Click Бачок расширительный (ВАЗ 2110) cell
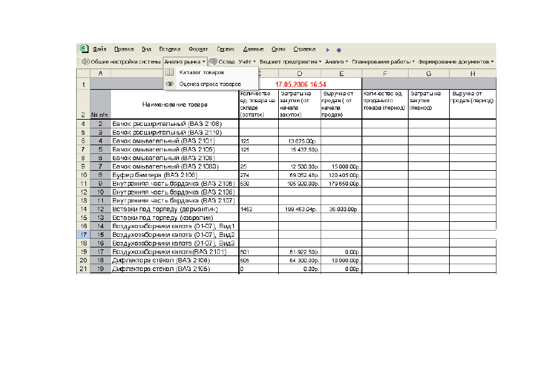The width and height of the screenshot is (557, 392). (x=175, y=133)
